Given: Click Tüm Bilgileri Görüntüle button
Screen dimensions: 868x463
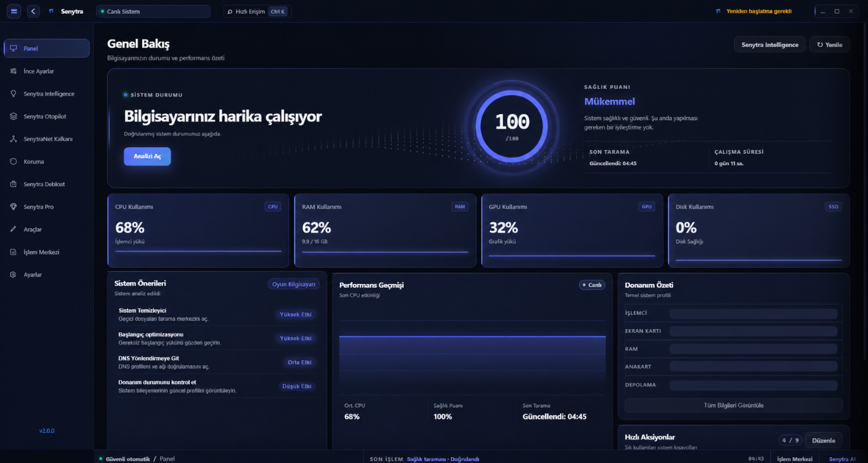Looking at the screenshot, I should click(733, 406).
